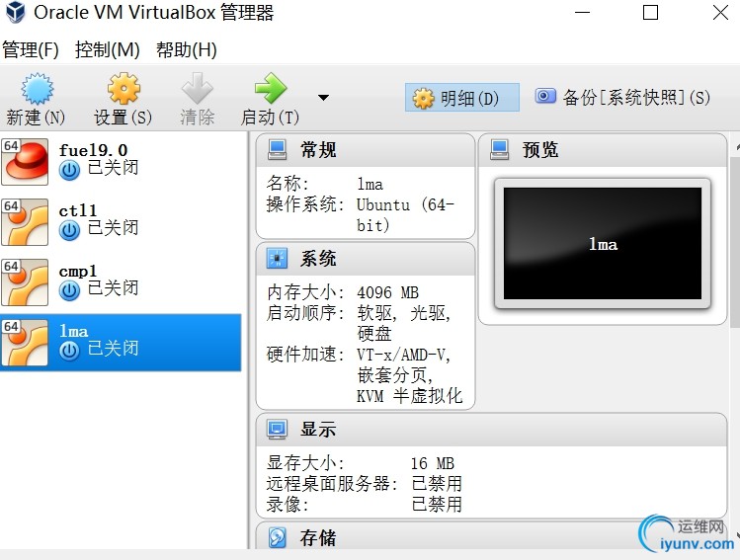Open the System (系统) section header
The width and height of the screenshot is (740, 560).
pos(366,259)
